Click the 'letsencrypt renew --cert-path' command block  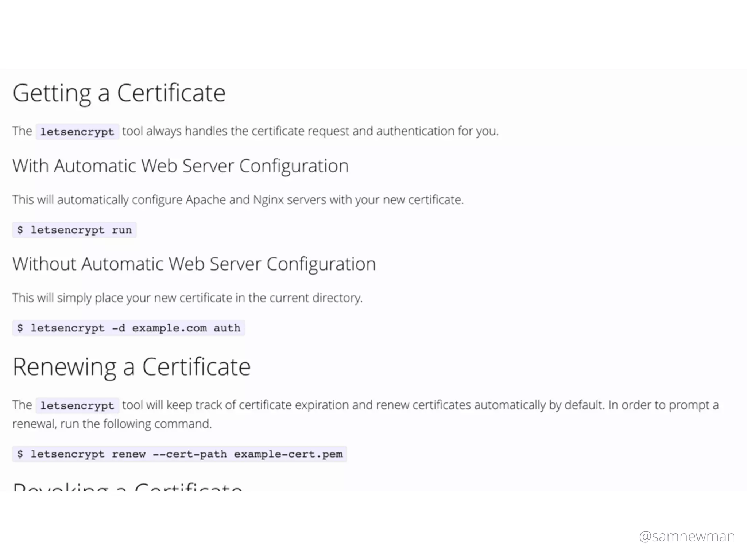click(x=179, y=454)
